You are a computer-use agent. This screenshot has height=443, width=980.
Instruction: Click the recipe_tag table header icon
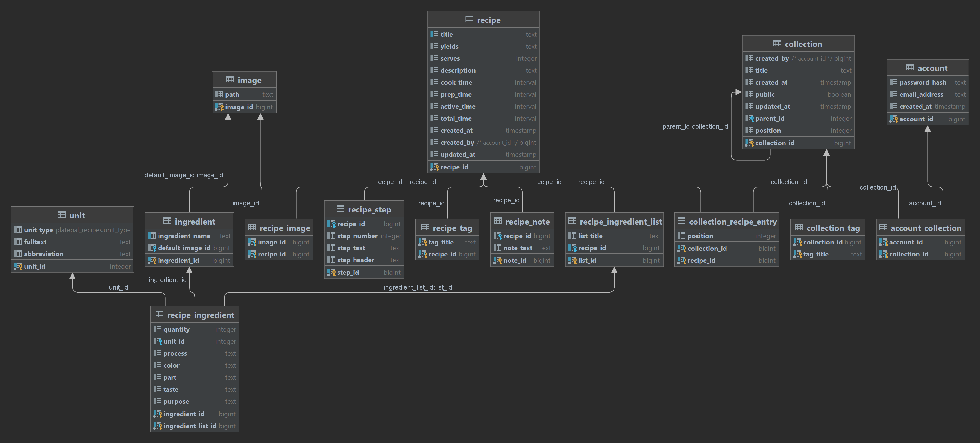pyautogui.click(x=425, y=228)
